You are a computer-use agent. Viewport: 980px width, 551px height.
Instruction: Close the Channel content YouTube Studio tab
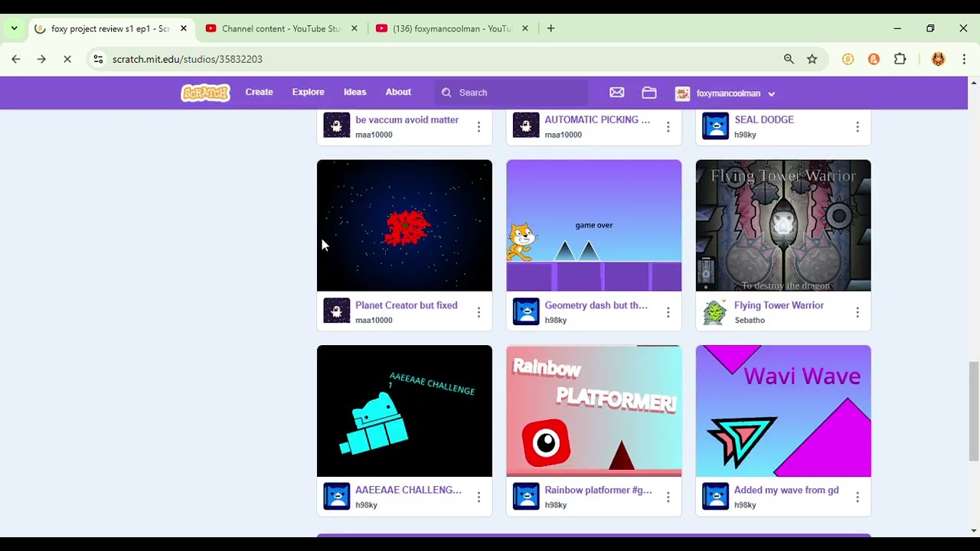(354, 28)
